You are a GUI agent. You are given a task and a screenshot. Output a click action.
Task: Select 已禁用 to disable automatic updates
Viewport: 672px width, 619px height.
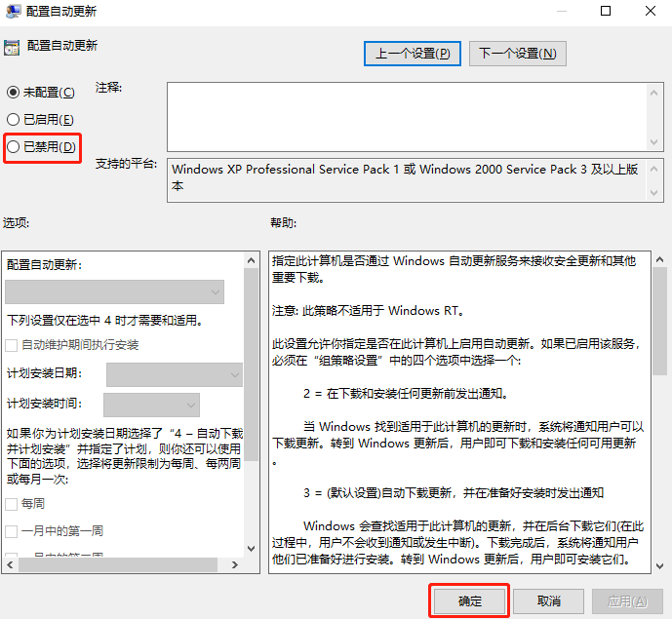click(13, 146)
